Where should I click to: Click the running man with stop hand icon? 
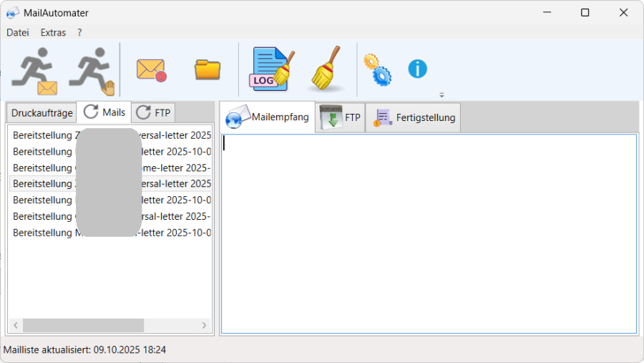click(92, 72)
